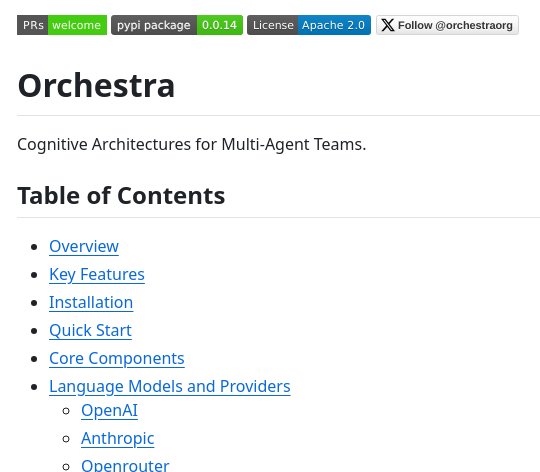Image resolution: width=540 pixels, height=472 pixels.
Task: Click the OpenAI sub-item link
Action: pyautogui.click(x=110, y=411)
